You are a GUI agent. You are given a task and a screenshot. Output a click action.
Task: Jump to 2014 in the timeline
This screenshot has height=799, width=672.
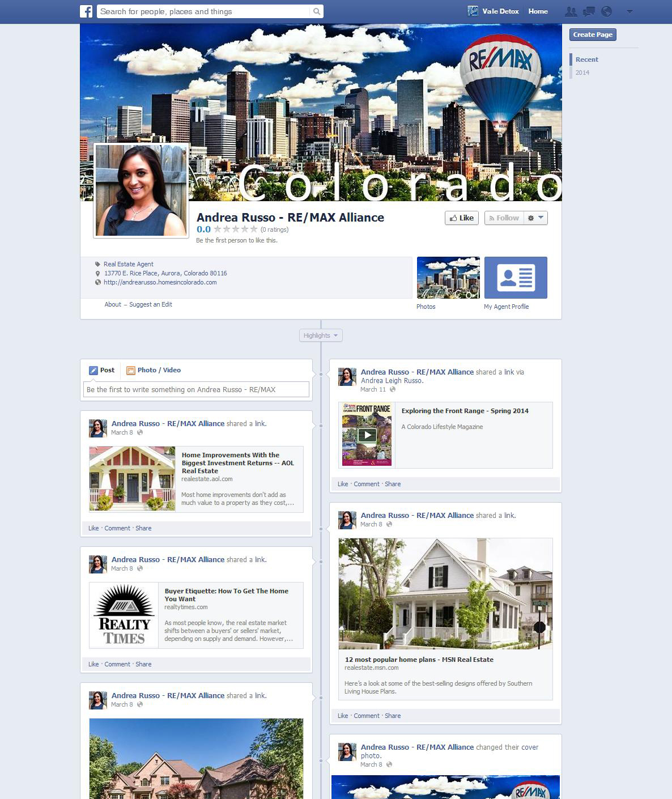pos(582,73)
